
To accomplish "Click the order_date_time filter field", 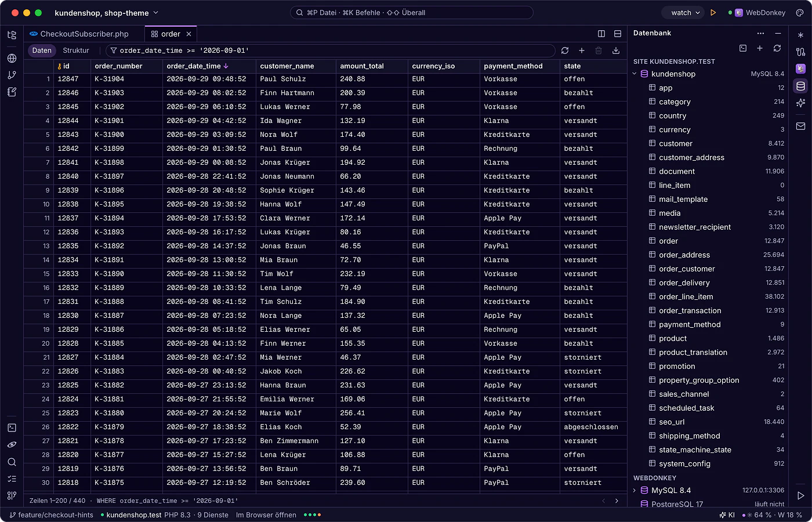I will 331,50.
